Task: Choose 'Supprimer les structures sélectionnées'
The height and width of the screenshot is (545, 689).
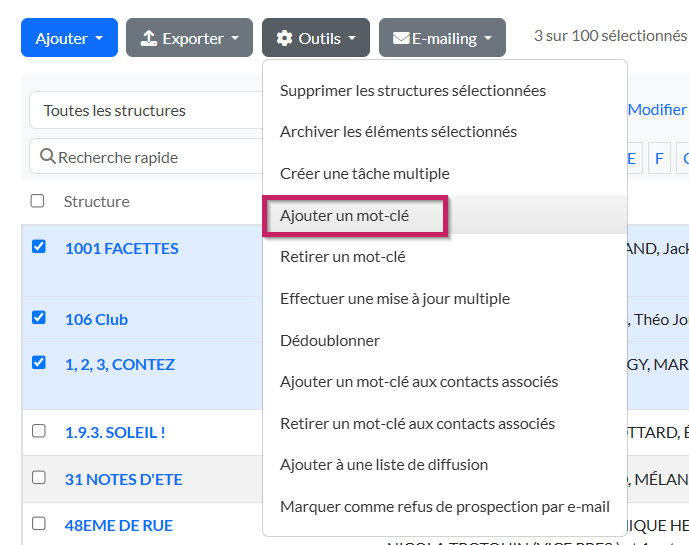Action: 412,90
